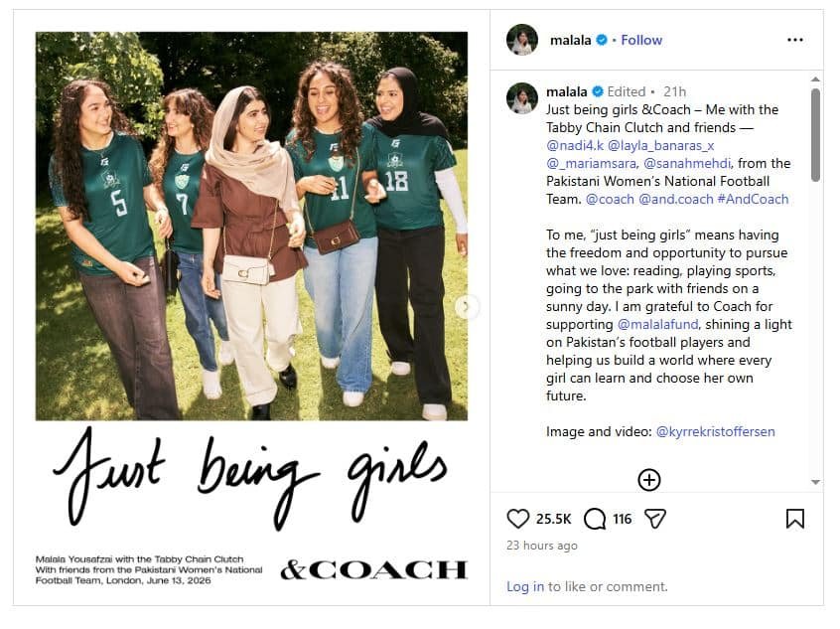Load more comments with the plus circle
This screenshot has width=840, height=629.
tap(649, 479)
